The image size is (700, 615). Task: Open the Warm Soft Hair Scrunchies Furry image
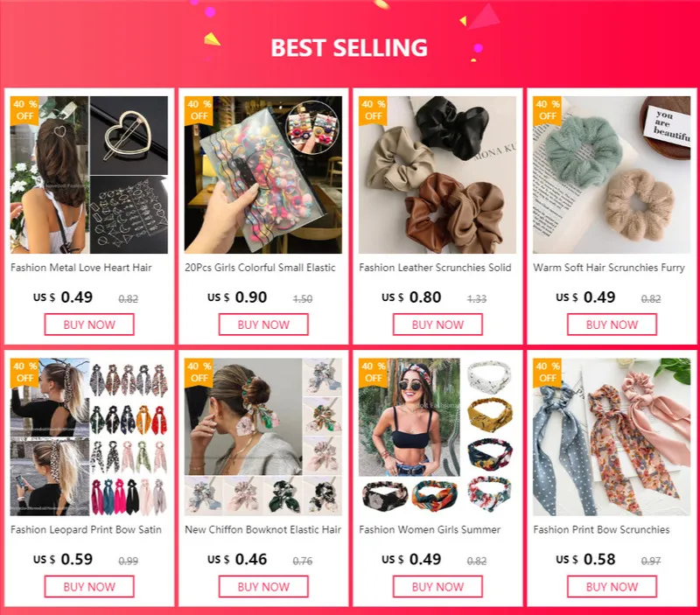click(612, 175)
